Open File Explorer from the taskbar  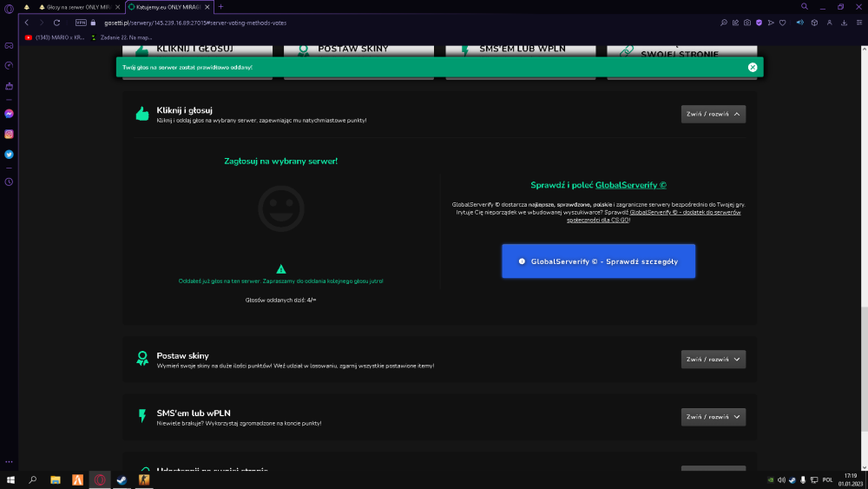(56, 480)
